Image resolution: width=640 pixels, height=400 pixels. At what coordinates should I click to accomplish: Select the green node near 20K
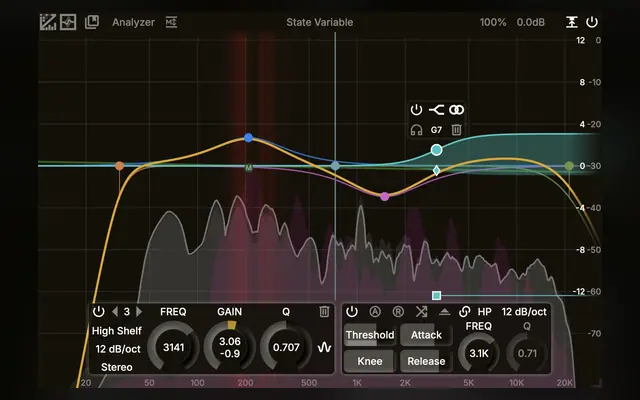[569, 166]
